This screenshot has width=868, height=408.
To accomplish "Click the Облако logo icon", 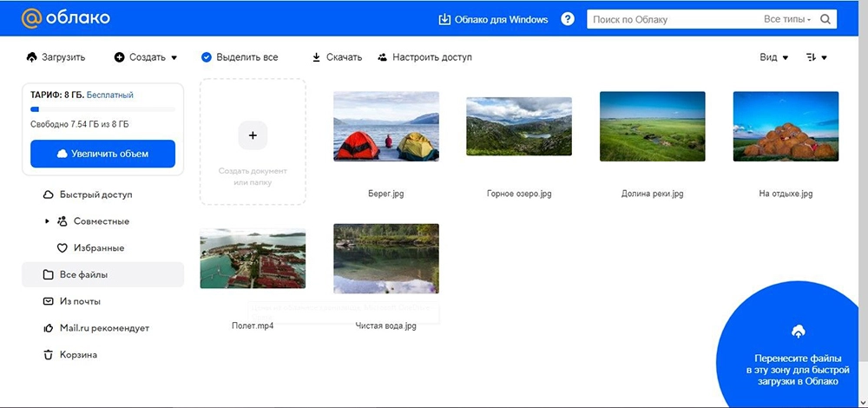I will coord(31,18).
